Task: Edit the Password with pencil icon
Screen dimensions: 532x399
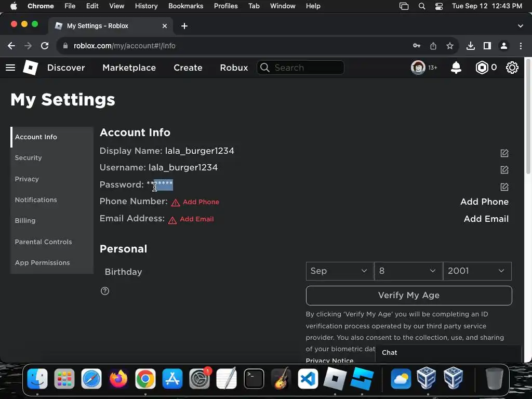Action: point(504,187)
